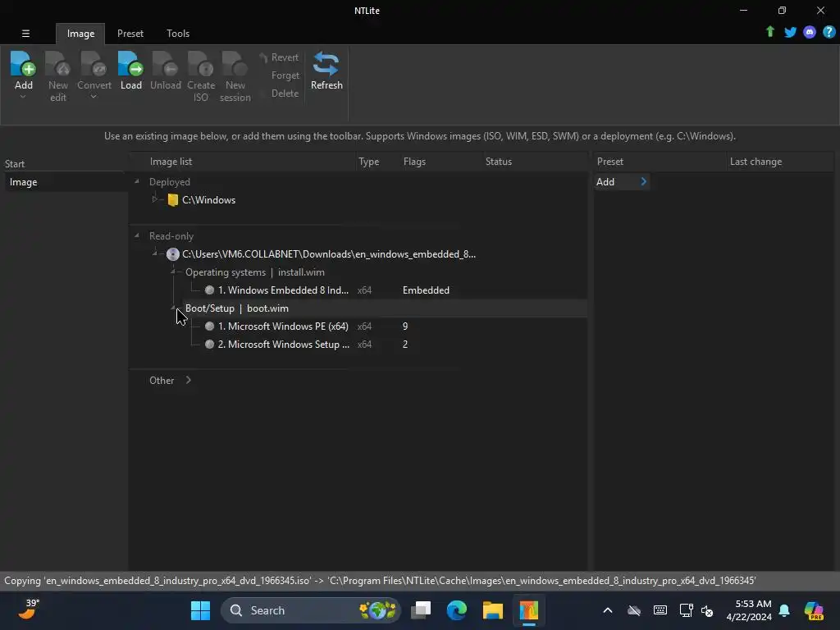Image resolution: width=840 pixels, height=630 pixels.
Task: Open the Convert dropdown arrow
Action: [x=94, y=97]
